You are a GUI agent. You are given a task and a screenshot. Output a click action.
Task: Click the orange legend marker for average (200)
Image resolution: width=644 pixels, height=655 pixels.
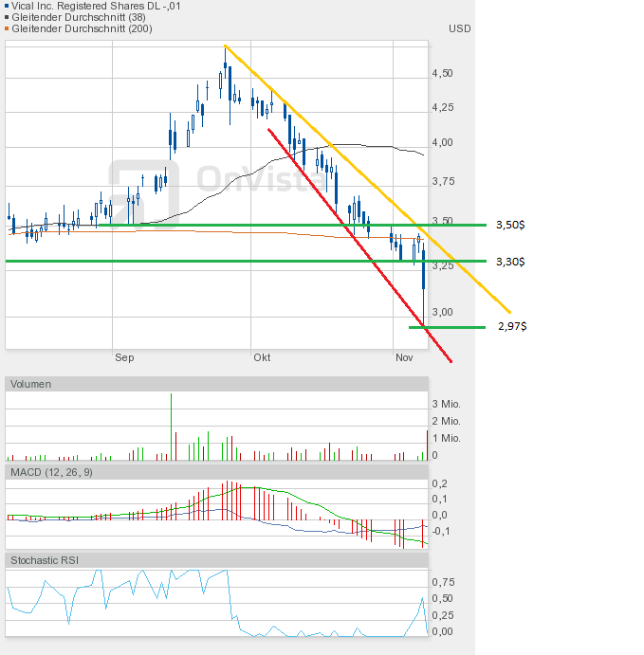click(x=8, y=28)
